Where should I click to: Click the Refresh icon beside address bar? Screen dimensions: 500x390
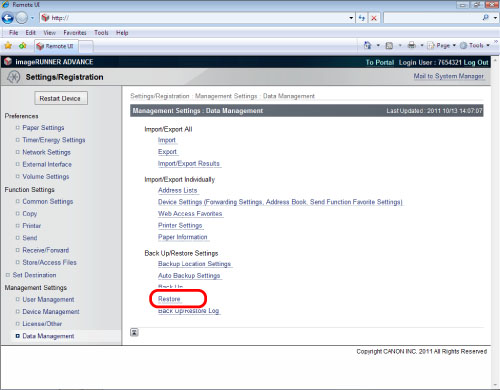(x=362, y=18)
